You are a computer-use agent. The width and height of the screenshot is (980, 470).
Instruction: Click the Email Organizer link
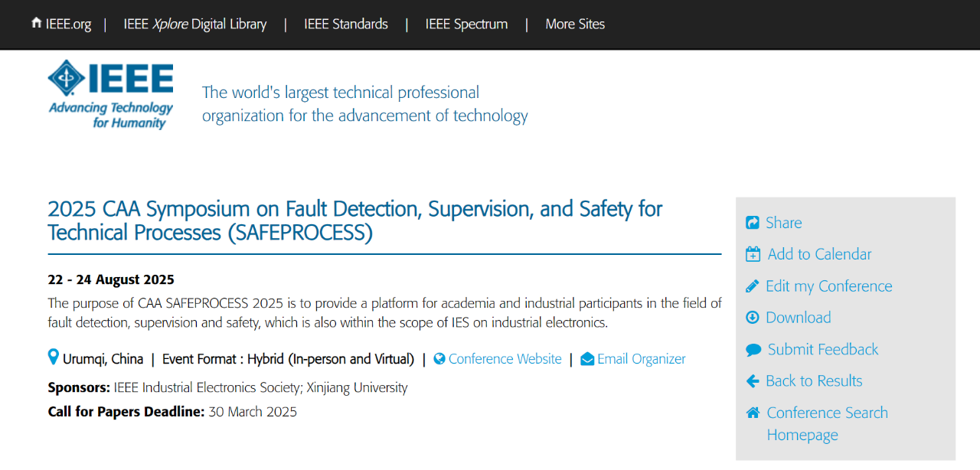(x=641, y=359)
